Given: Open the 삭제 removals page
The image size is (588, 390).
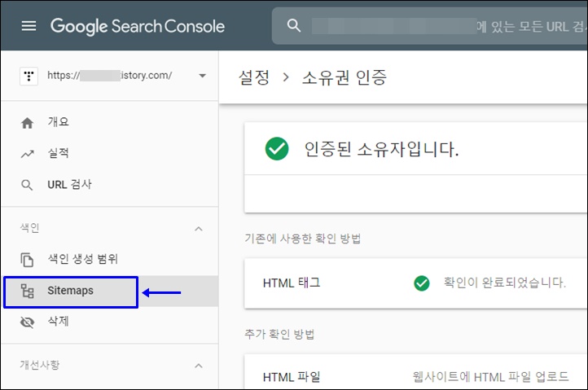Looking at the screenshot, I should coord(58,321).
